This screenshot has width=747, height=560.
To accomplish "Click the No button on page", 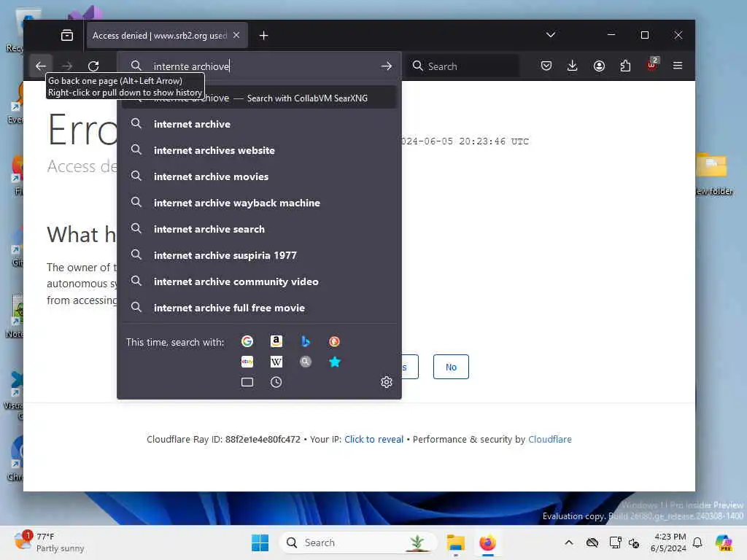I will pyautogui.click(x=451, y=367).
